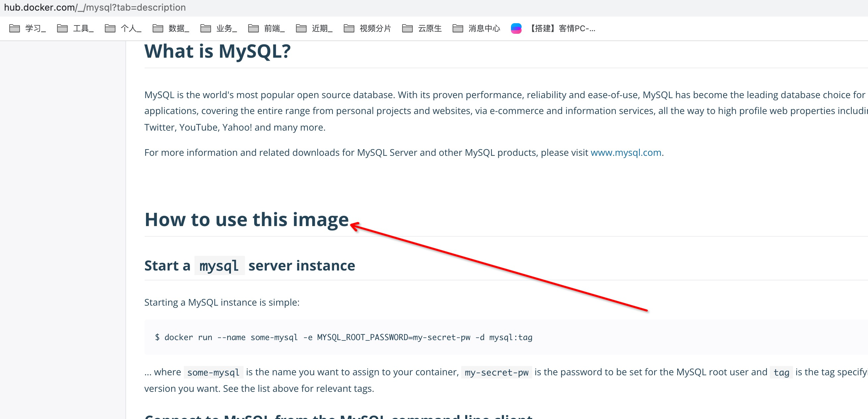The width and height of the screenshot is (868, 419).
Task: Open the 视频分片 bookmark folder
Action: [x=368, y=29]
